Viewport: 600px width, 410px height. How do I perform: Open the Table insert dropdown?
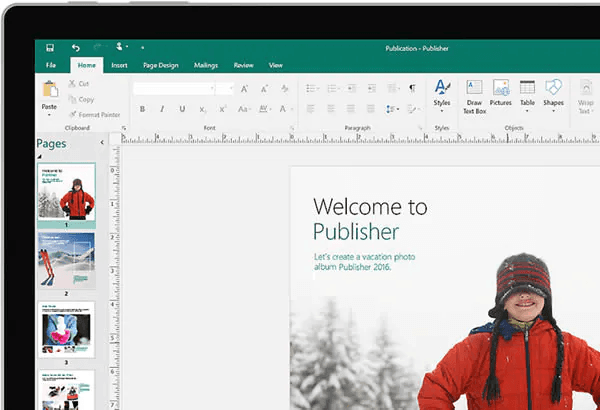tap(527, 96)
